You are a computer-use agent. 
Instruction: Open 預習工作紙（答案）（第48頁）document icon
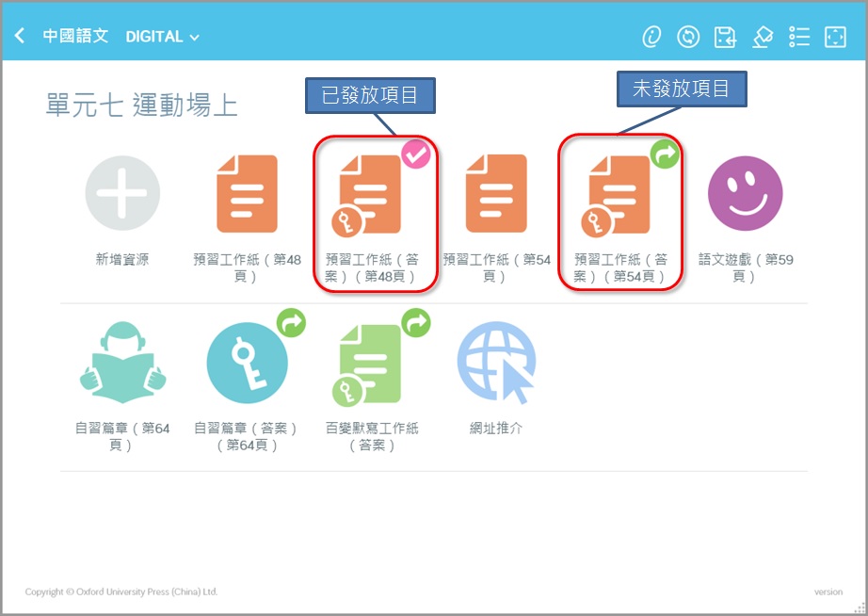pyautogui.click(x=366, y=195)
